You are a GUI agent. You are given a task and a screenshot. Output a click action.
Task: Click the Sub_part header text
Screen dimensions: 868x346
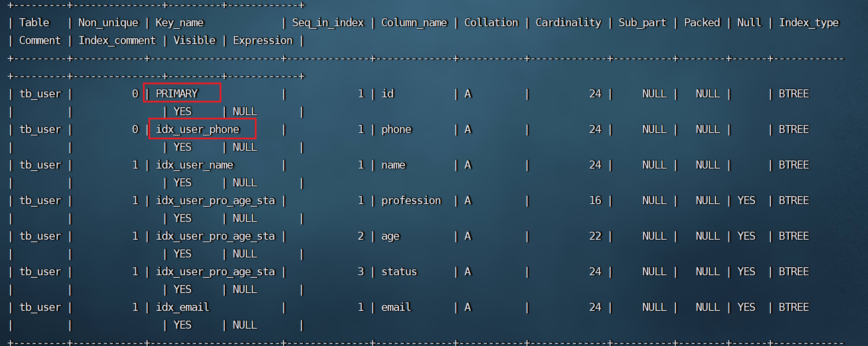pyautogui.click(x=642, y=23)
